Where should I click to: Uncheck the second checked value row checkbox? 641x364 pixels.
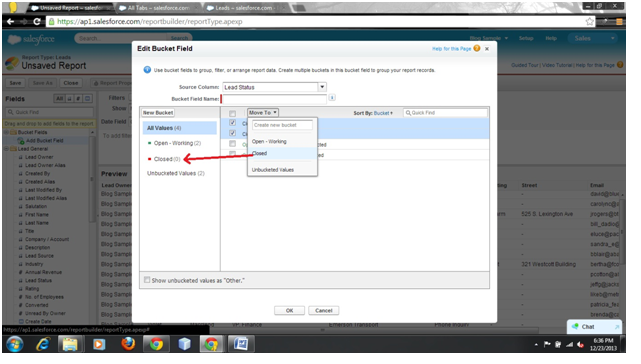pos(233,133)
